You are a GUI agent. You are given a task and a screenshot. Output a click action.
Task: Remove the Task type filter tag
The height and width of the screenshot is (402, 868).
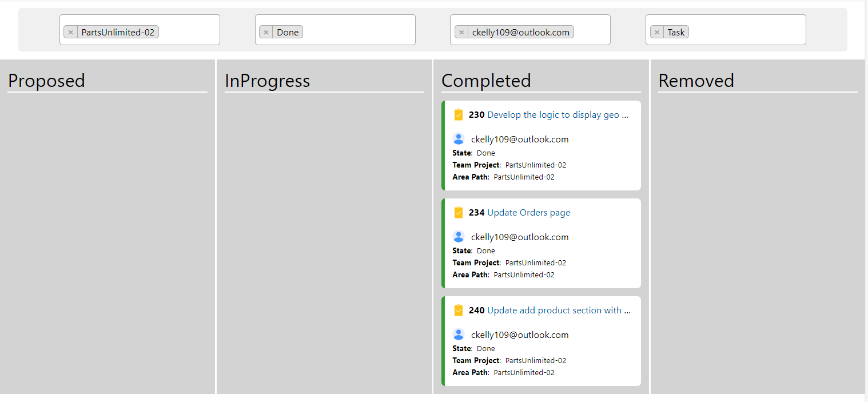[x=657, y=33]
